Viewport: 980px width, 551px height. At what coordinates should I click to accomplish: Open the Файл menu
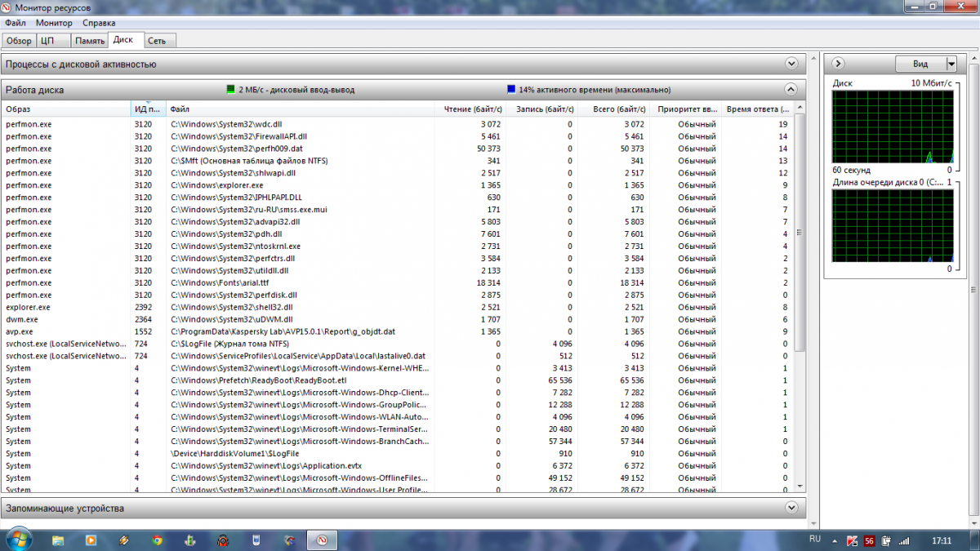click(16, 23)
